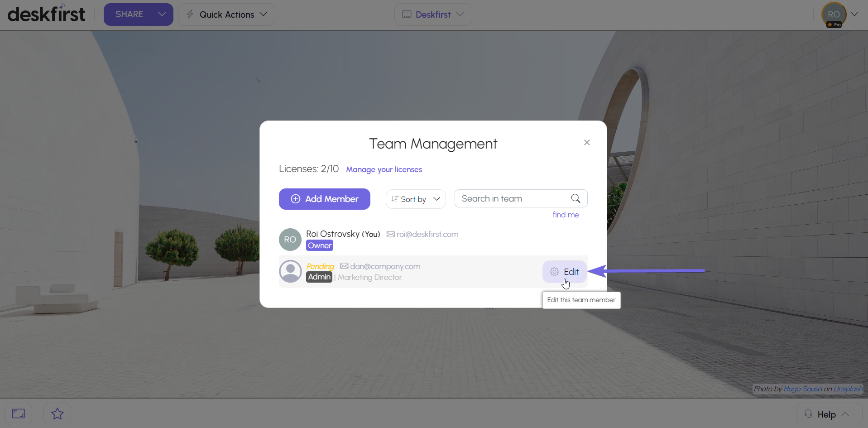
Task: Click the search magnifier icon
Action: click(x=575, y=198)
